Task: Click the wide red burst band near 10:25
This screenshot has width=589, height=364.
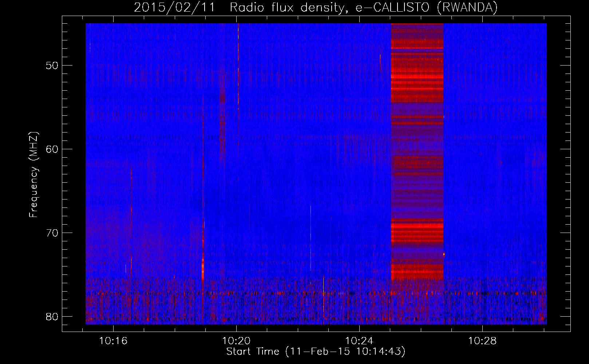Action: [417, 152]
